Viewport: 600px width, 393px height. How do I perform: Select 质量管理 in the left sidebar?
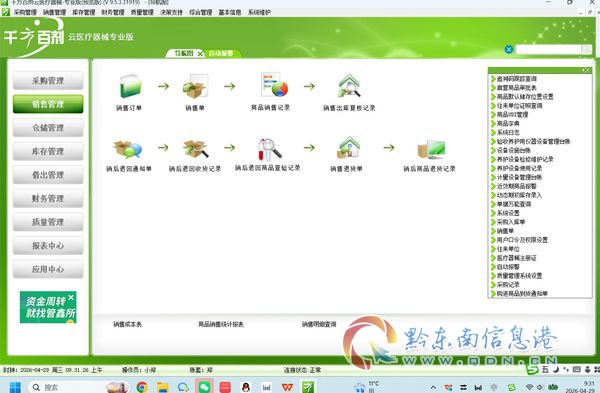point(48,222)
